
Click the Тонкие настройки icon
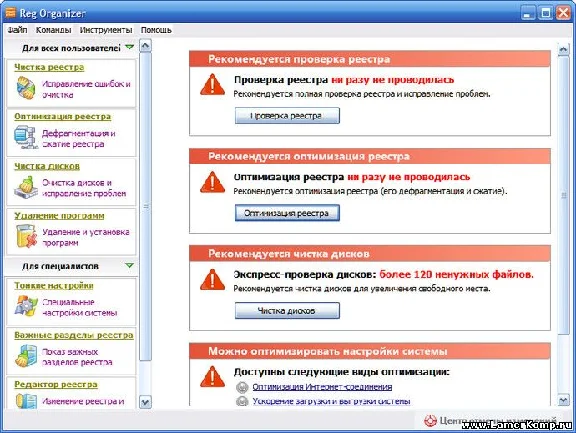(x=26, y=306)
